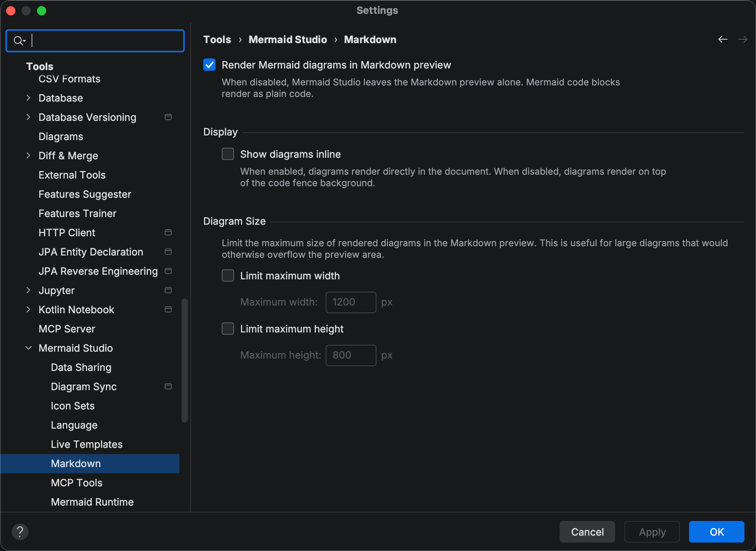Focus the settings search field
This screenshot has height=551, width=756.
(x=95, y=40)
